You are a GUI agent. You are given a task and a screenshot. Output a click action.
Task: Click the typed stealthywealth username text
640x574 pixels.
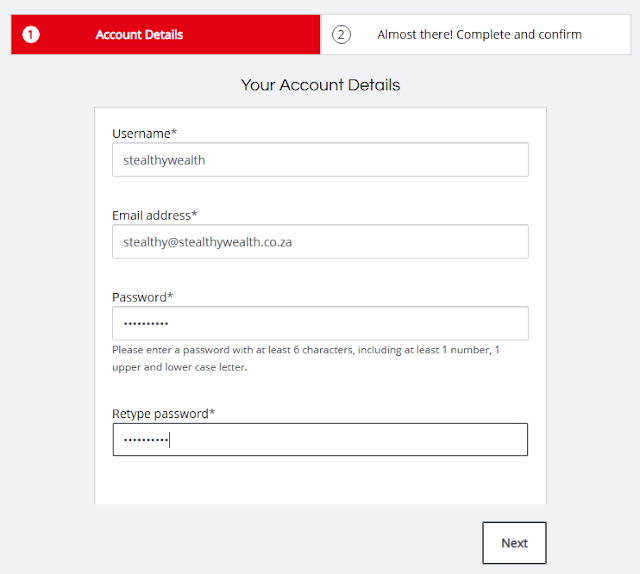(164, 160)
